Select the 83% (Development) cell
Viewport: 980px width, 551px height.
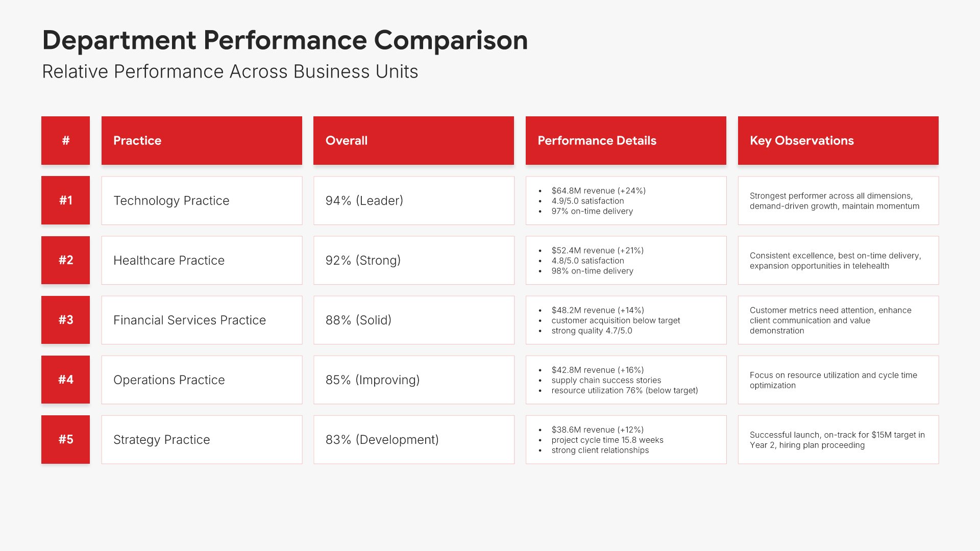[413, 439]
